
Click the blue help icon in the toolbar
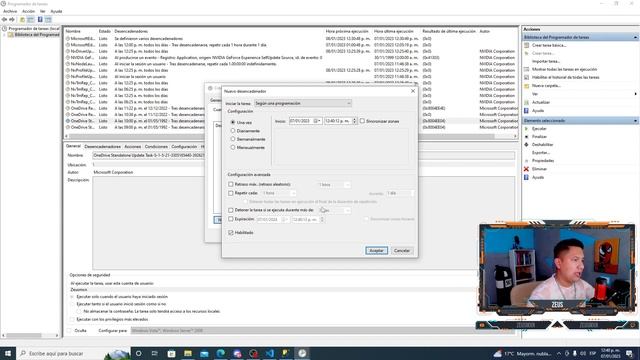click(40, 19)
